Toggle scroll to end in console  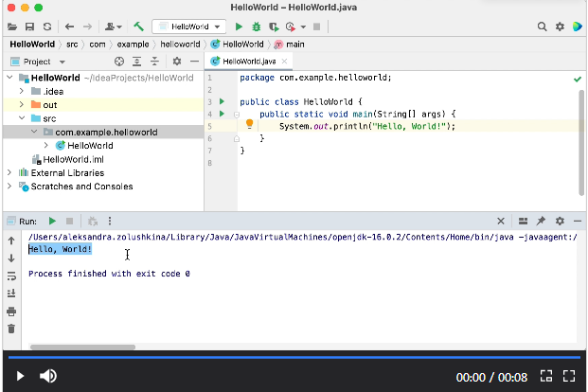pos(11,294)
